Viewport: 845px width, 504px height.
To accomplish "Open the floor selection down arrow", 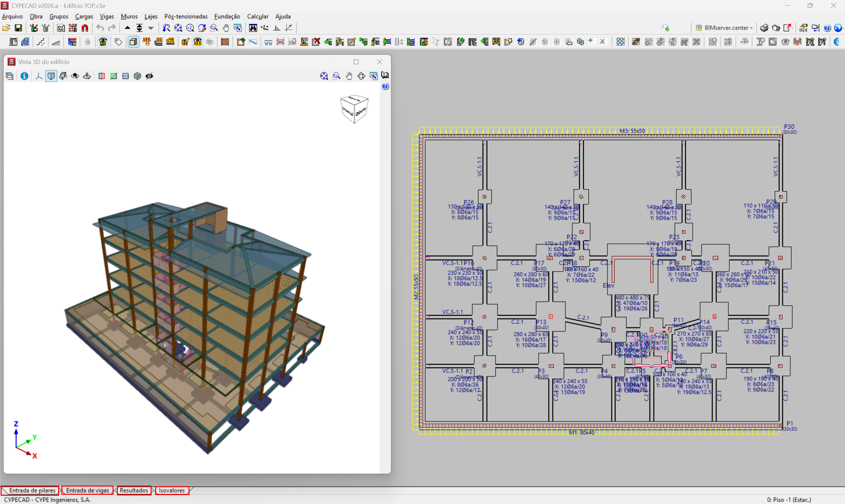I will click(x=151, y=28).
